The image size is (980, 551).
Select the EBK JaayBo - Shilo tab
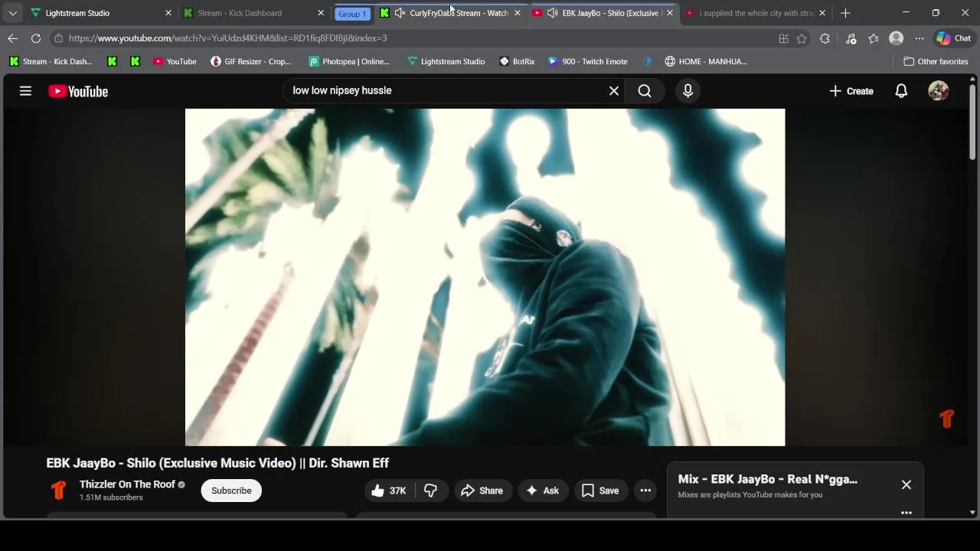point(603,13)
